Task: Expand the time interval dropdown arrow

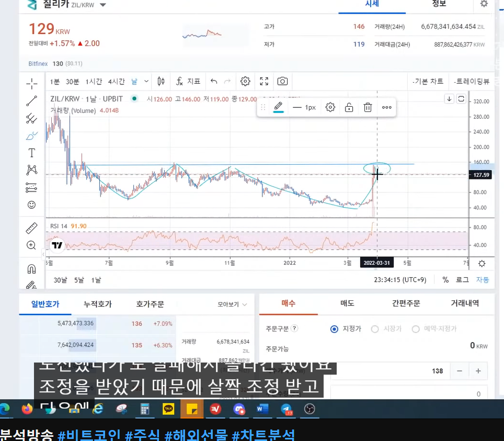Action: [x=146, y=82]
